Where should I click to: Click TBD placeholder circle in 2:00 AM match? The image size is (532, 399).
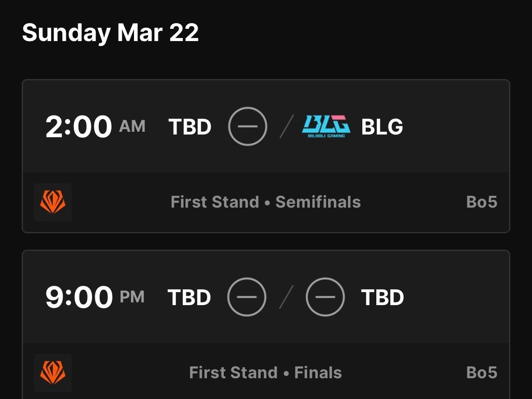(248, 127)
